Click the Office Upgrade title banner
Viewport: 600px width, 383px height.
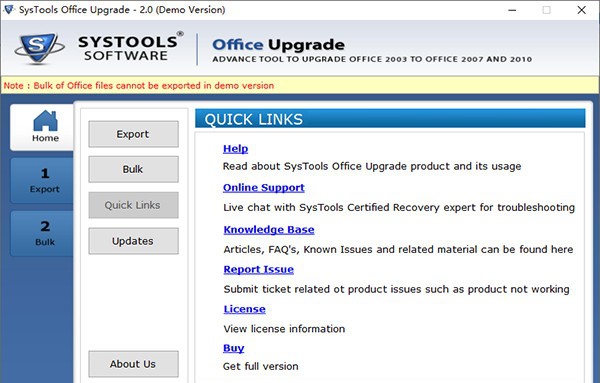pyautogui.click(x=279, y=45)
